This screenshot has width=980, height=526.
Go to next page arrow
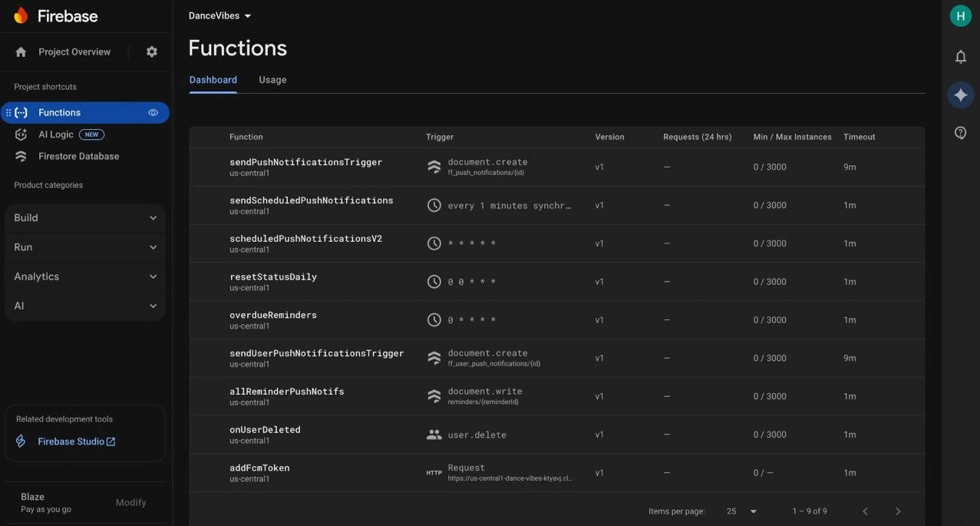(x=898, y=511)
